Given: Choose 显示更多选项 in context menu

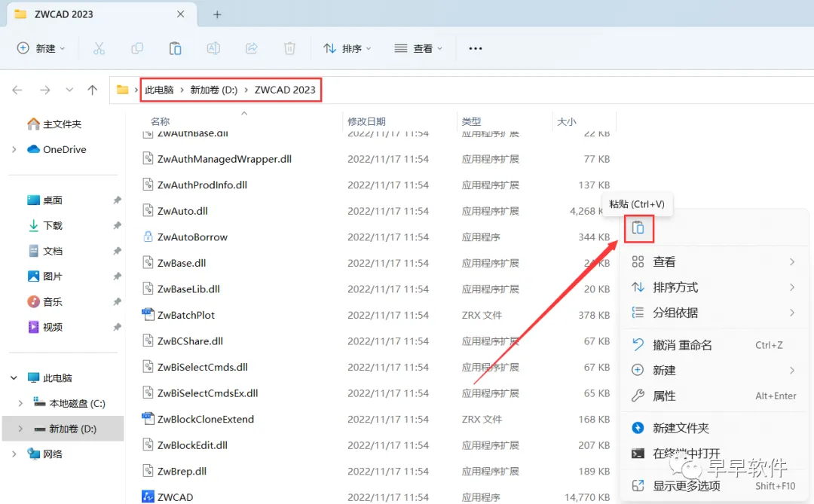Looking at the screenshot, I should point(715,487).
